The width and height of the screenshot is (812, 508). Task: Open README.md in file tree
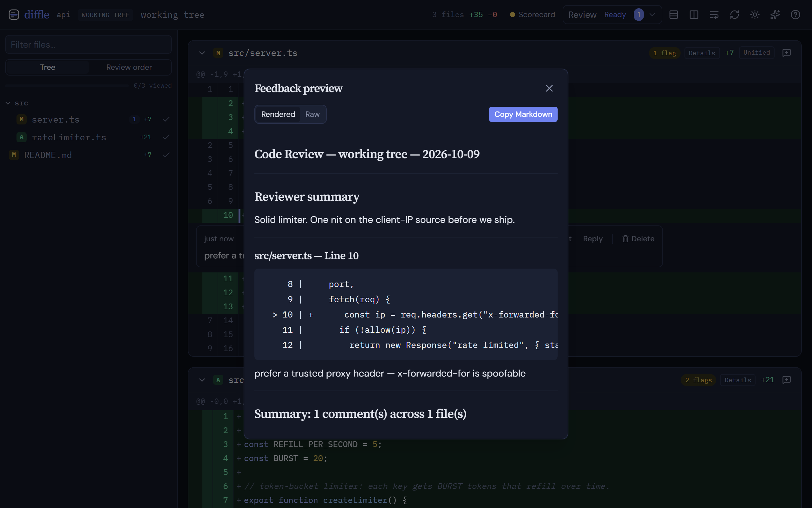click(x=48, y=155)
